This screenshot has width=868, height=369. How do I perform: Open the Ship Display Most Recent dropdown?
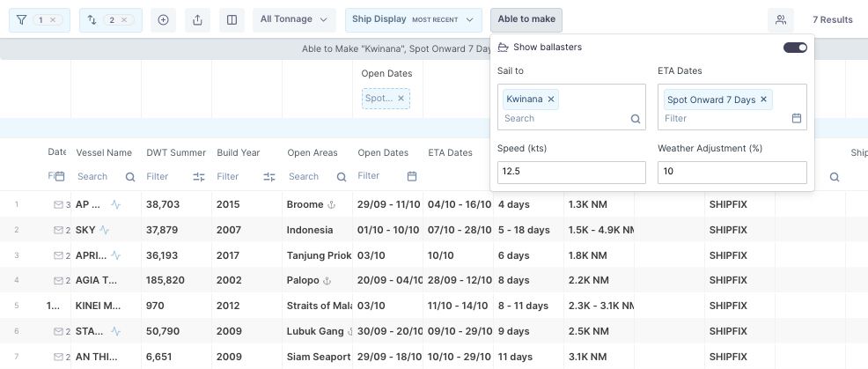point(413,19)
